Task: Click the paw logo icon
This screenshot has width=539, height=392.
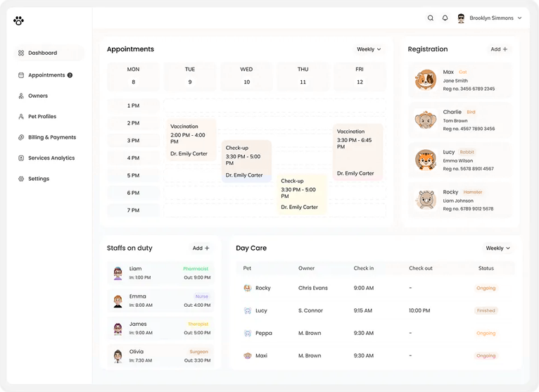Action: 18,20
